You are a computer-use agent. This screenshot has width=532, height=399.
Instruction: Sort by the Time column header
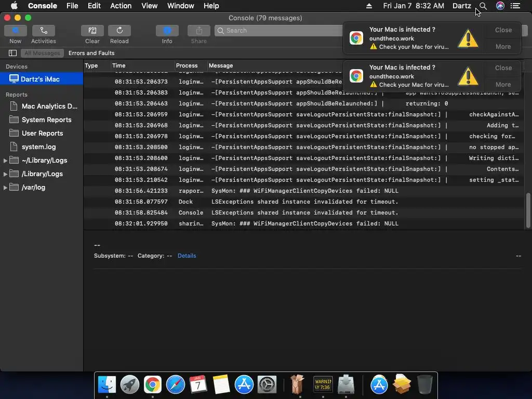point(119,66)
